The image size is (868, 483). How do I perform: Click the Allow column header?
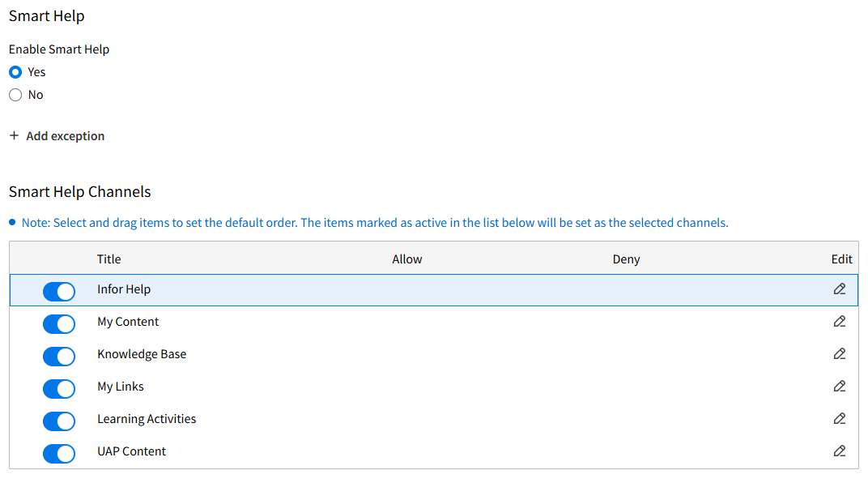pyautogui.click(x=406, y=259)
